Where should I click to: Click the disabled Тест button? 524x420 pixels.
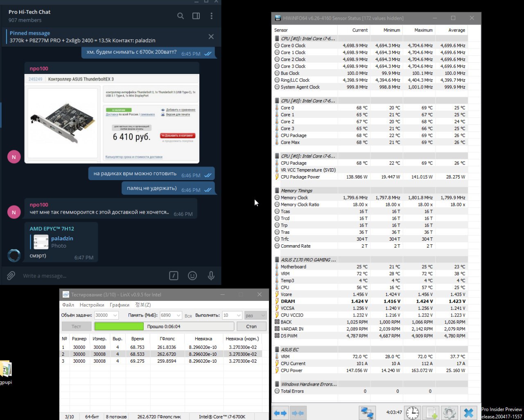pyautogui.click(x=77, y=326)
